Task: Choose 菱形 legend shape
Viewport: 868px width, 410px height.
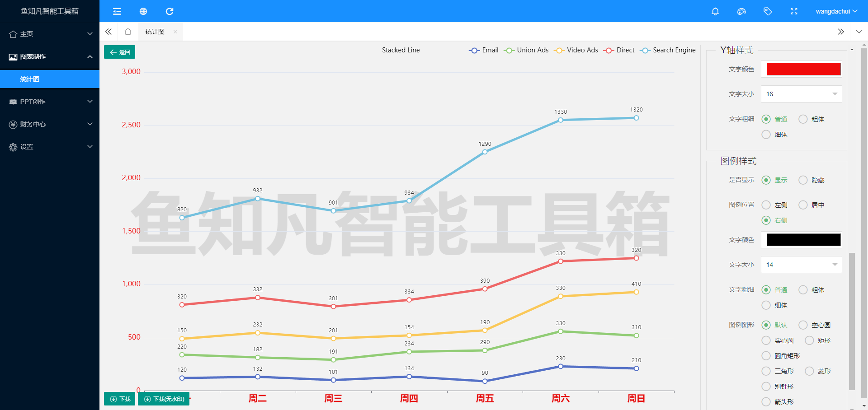Action: click(x=818, y=371)
